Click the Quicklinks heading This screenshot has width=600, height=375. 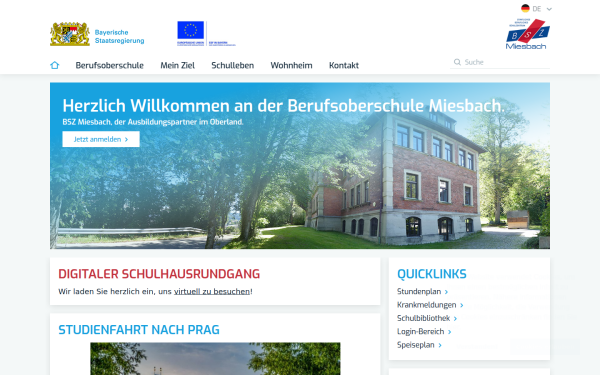432,274
